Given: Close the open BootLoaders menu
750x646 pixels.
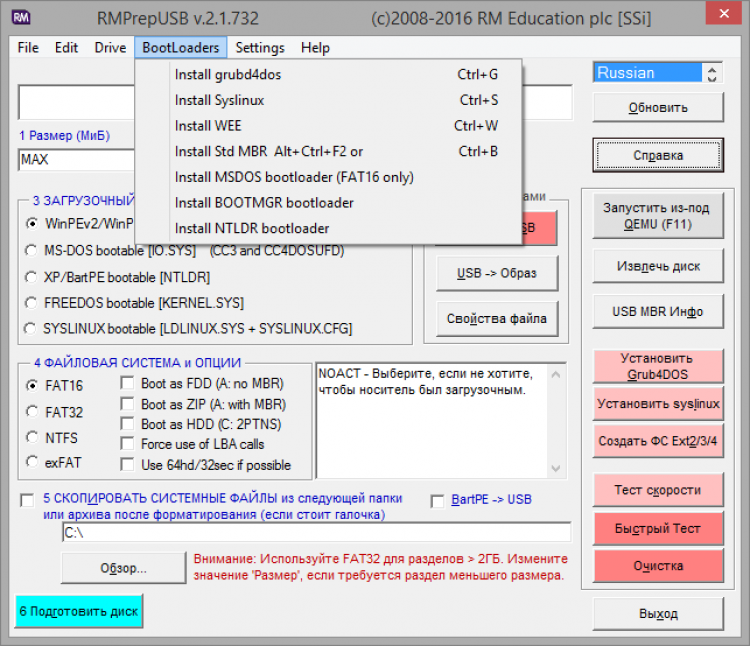Looking at the screenshot, I should point(180,48).
